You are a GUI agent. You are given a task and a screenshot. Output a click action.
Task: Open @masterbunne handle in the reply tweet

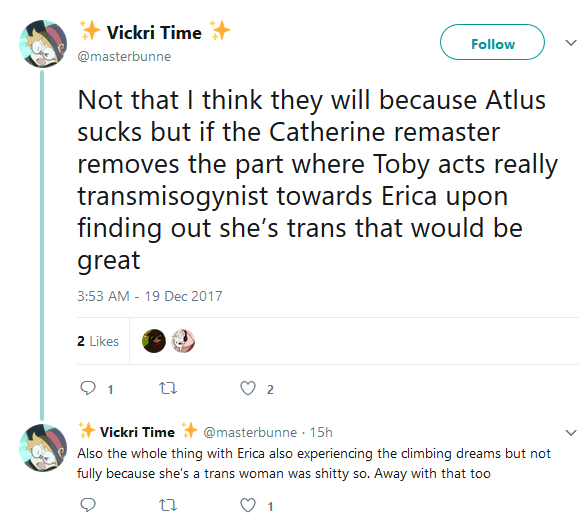(250, 432)
